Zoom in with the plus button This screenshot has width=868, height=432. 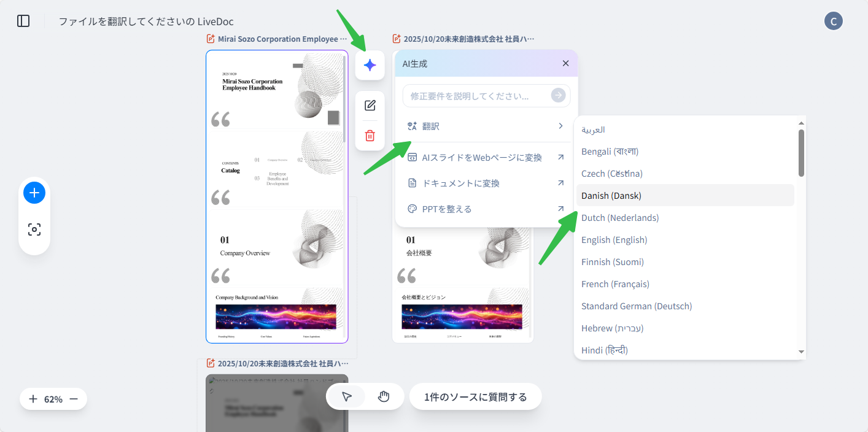[x=33, y=399]
